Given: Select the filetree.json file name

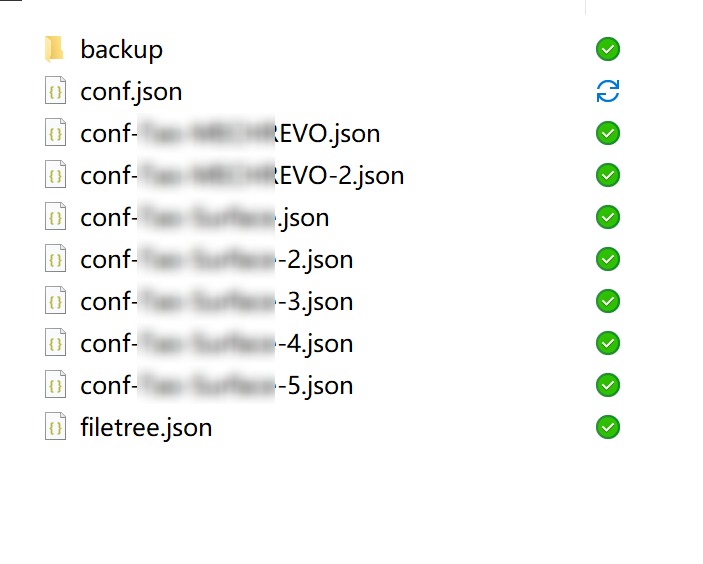Looking at the screenshot, I should (146, 428).
